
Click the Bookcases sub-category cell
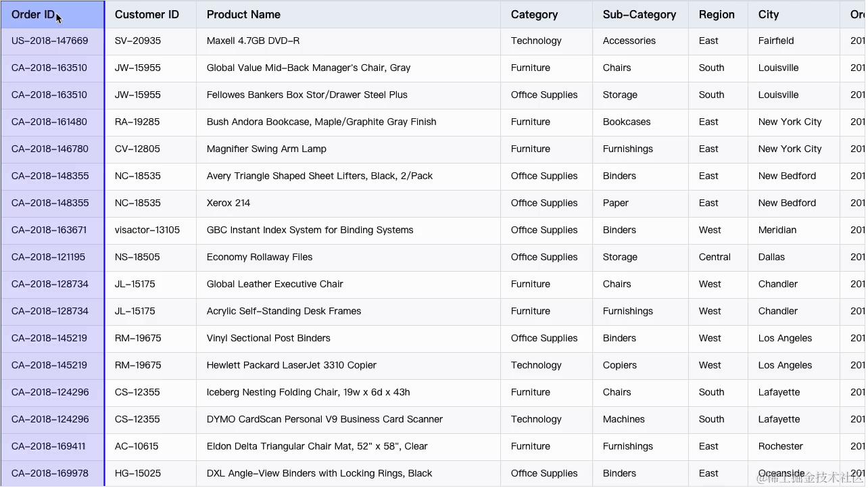click(626, 122)
